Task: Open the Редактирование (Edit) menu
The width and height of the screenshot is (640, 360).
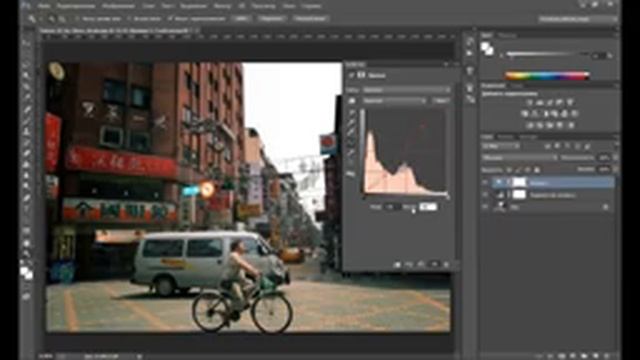Action: click(x=76, y=6)
